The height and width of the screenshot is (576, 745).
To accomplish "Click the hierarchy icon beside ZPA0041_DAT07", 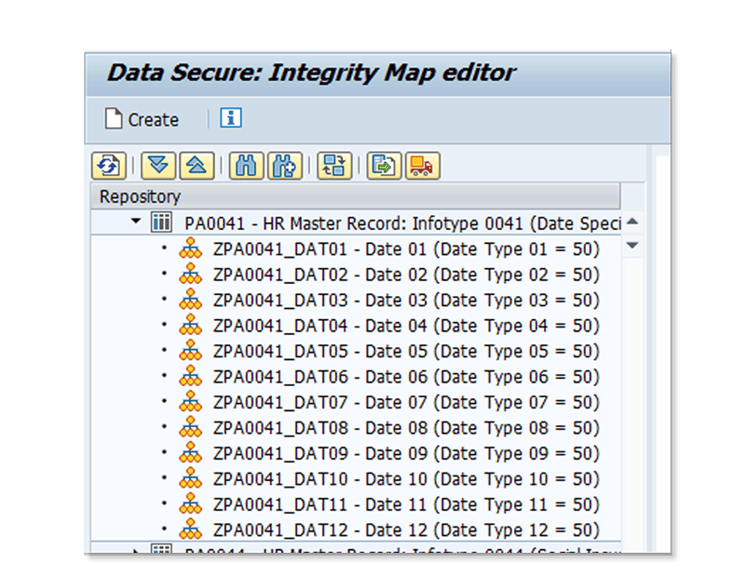I will pos(191,402).
